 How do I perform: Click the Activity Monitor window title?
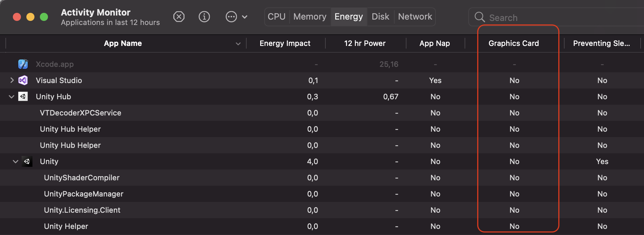click(96, 12)
